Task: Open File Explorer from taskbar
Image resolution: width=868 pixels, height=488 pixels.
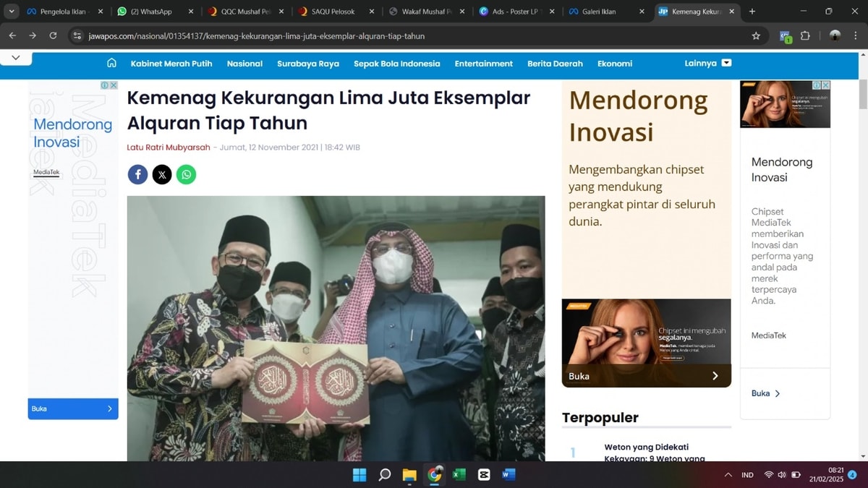Action: point(409,475)
